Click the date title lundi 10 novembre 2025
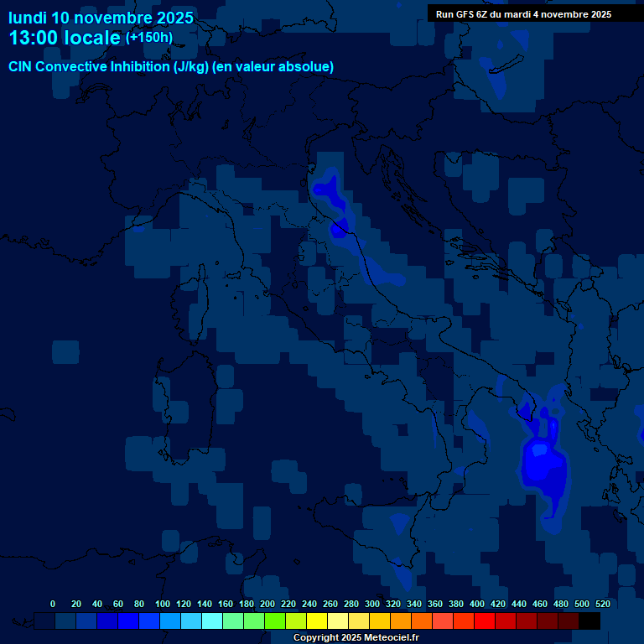Screen dimensions: 644x644 pos(101,18)
